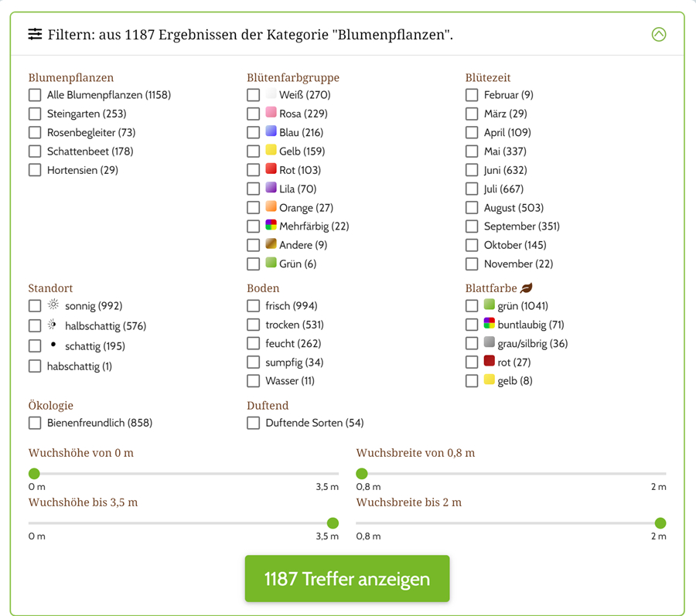The image size is (696, 616).
Task: Click the leaf icon beside Blattfarbe
Action: [527, 288]
